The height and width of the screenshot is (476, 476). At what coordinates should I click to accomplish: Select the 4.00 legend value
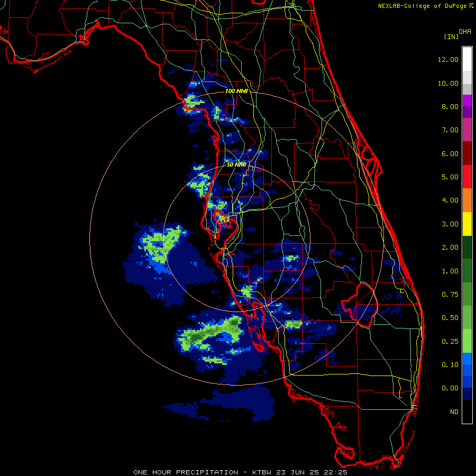450,200
